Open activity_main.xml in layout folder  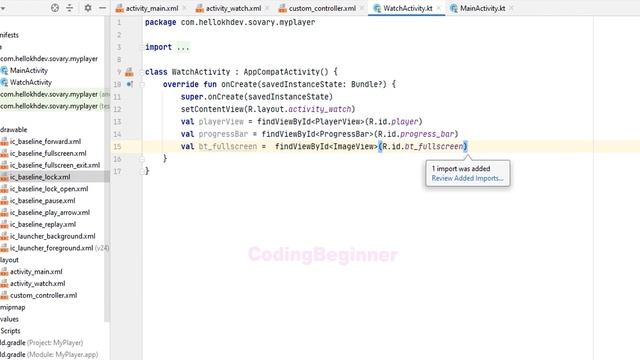point(36,272)
